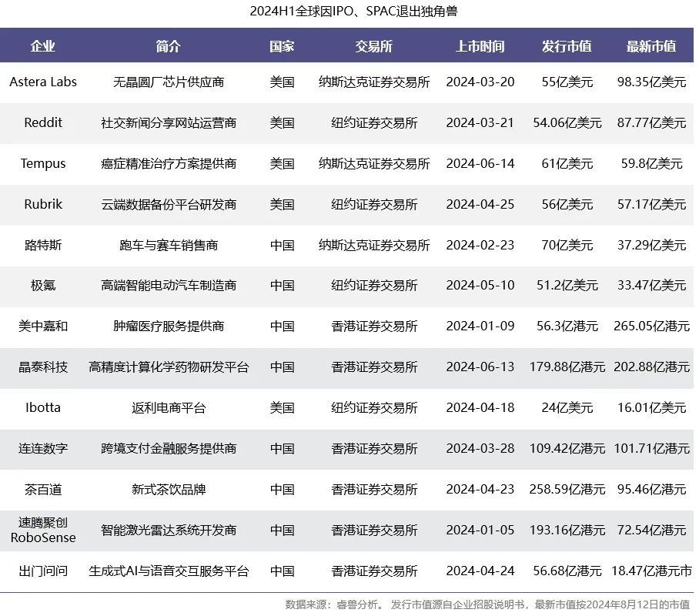Click the '简介' column header
The height and width of the screenshot is (616, 699).
(x=168, y=46)
